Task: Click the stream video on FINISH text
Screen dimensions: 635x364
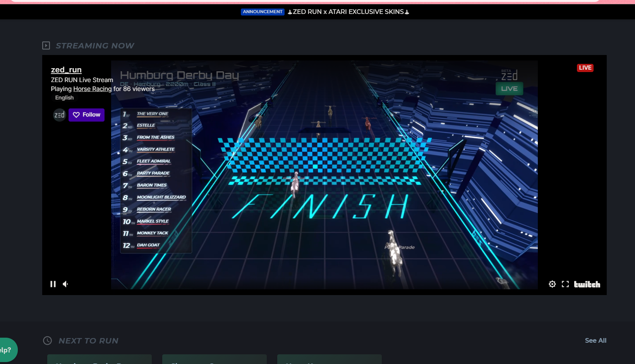Action: [321, 206]
